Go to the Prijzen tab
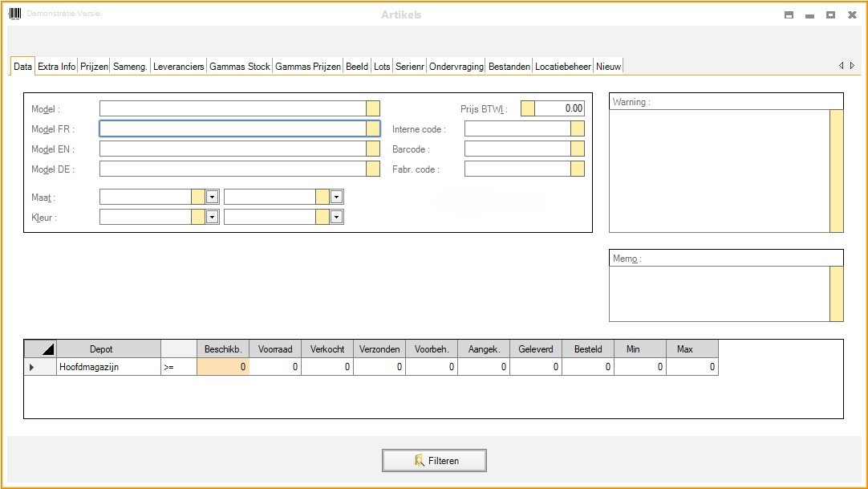The width and height of the screenshot is (868, 489). (x=94, y=67)
